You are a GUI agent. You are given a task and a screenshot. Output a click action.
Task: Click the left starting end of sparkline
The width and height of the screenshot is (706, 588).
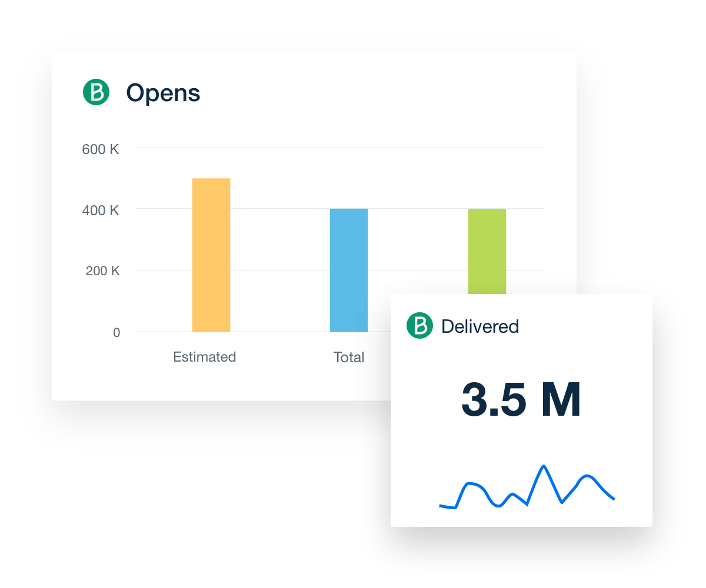(x=441, y=505)
